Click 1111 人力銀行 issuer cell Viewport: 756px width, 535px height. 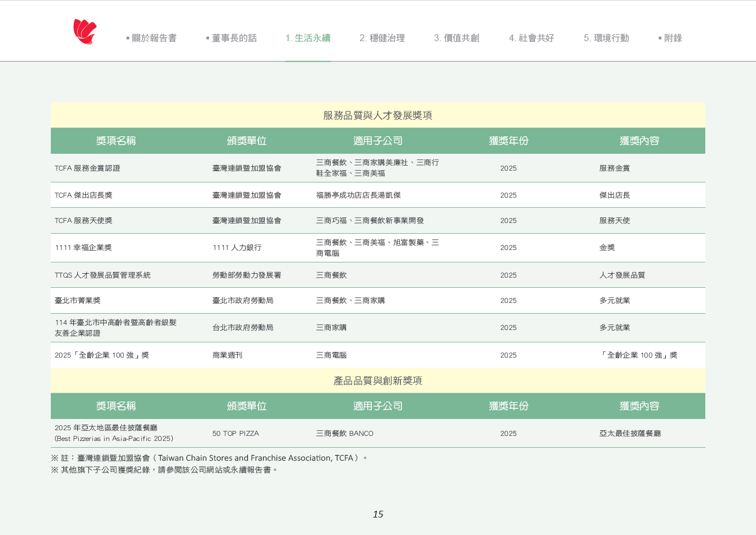(x=237, y=248)
